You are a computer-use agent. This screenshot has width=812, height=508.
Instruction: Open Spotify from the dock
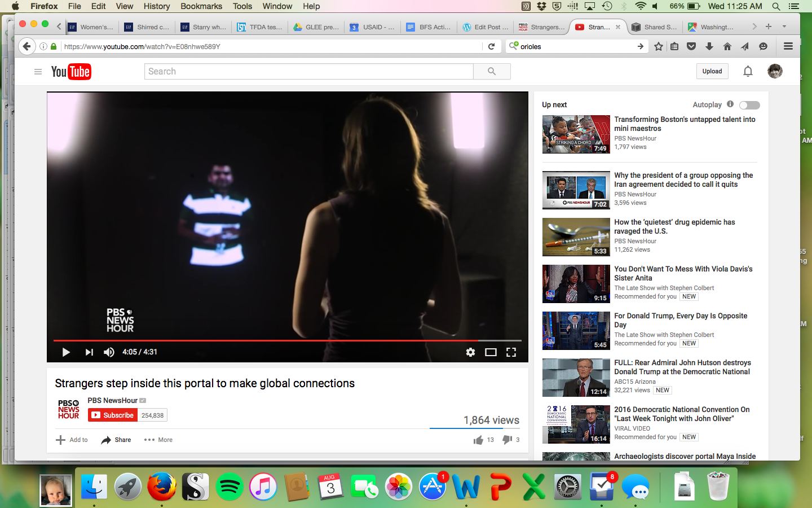pyautogui.click(x=230, y=487)
